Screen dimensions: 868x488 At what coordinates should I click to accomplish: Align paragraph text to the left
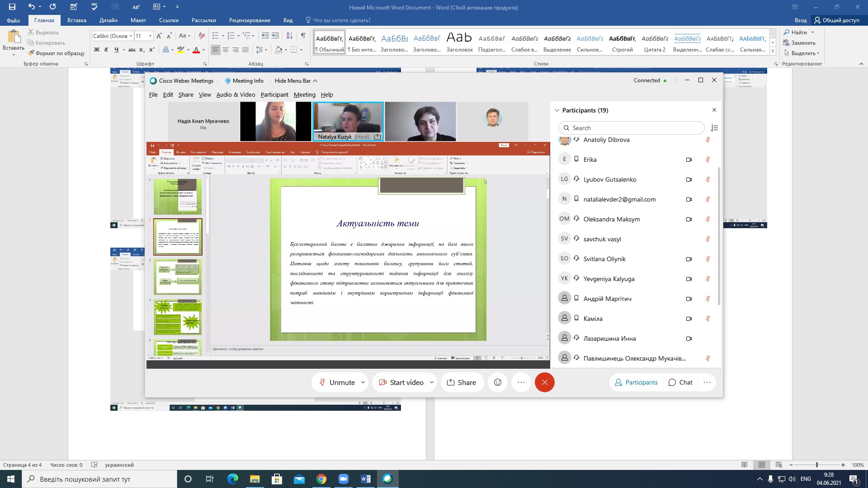click(216, 50)
